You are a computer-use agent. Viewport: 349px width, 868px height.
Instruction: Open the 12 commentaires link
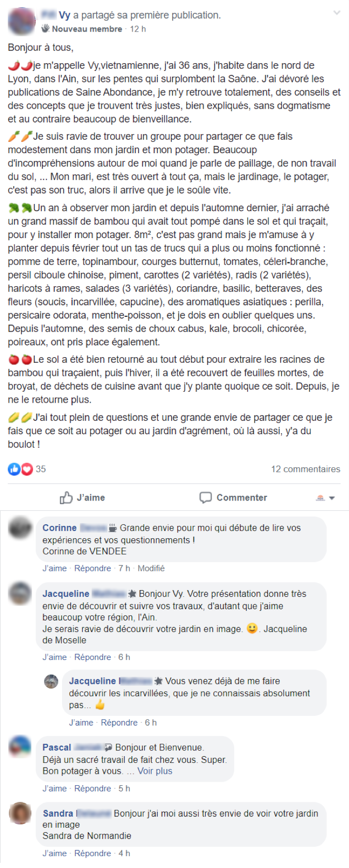306,469
